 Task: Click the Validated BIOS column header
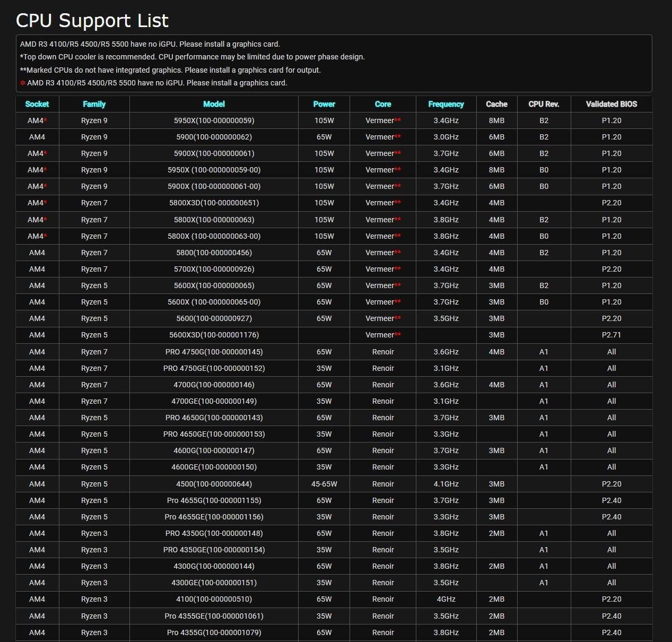point(612,104)
